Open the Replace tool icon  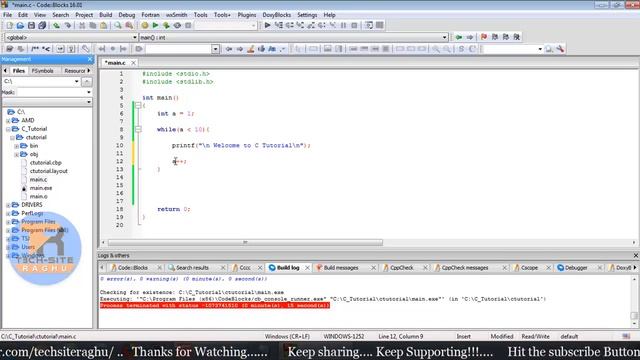[129, 25]
